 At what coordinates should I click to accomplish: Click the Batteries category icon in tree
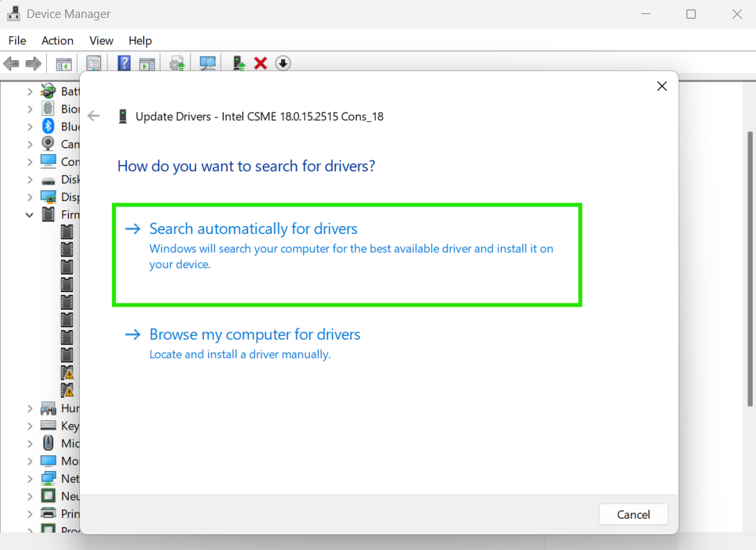[49, 91]
